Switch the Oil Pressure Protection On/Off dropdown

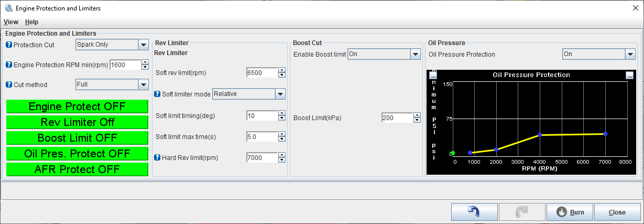tap(598, 54)
